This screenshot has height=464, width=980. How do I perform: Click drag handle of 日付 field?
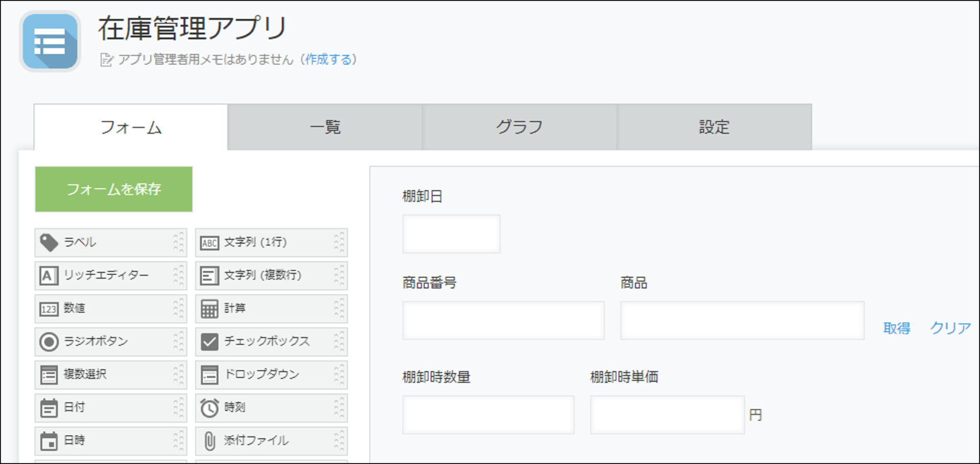click(178, 408)
